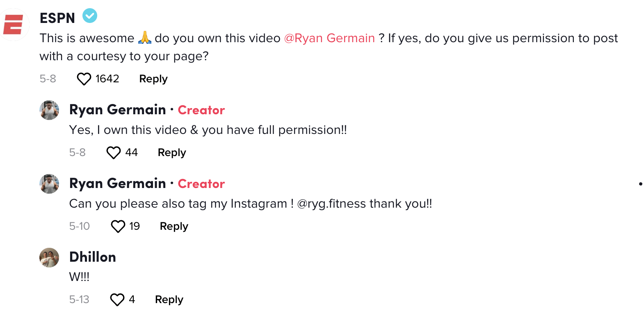The height and width of the screenshot is (317, 644).
Task: Reply to the Instagram tag comment
Action: (x=174, y=226)
